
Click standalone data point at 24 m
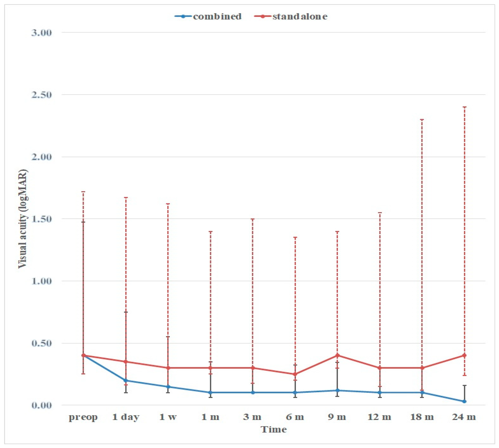coord(465,355)
